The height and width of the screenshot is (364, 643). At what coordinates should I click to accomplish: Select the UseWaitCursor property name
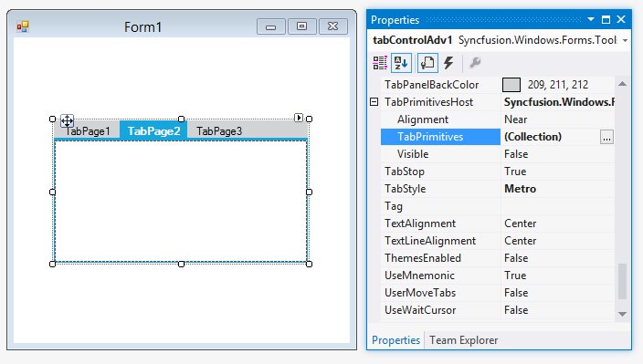coord(420,310)
